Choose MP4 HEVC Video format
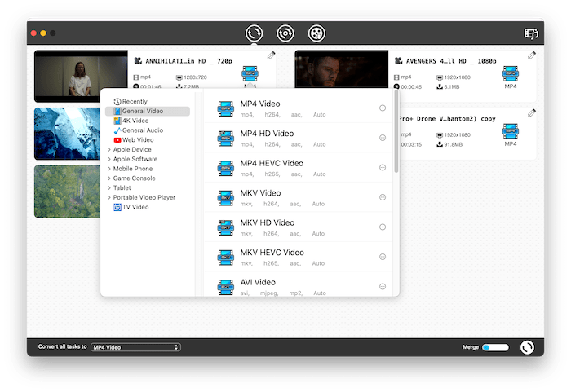Image resolution: width=571 pixels, height=392 pixels. point(272,163)
